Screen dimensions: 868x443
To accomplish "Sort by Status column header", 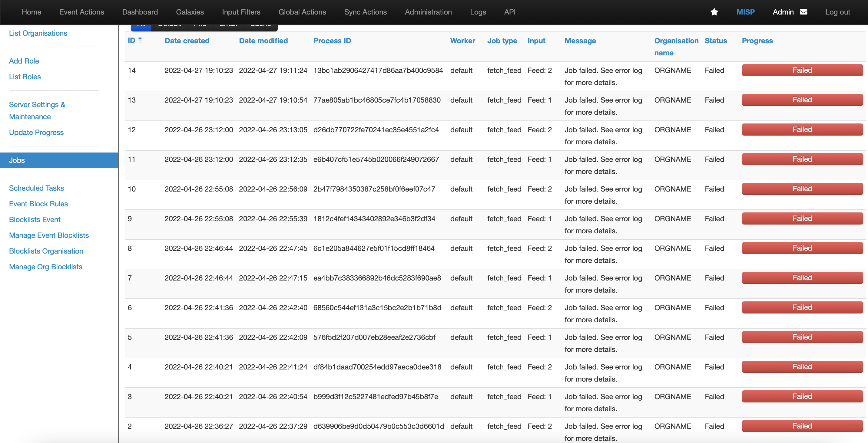I will coord(716,41).
